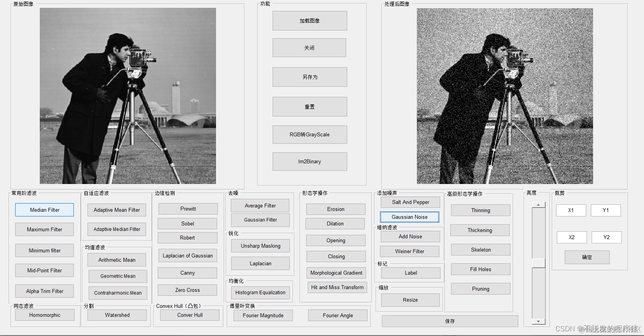The image size is (644, 336).
Task: Apply Laplacian of Gaussian detection
Action: [x=187, y=256]
